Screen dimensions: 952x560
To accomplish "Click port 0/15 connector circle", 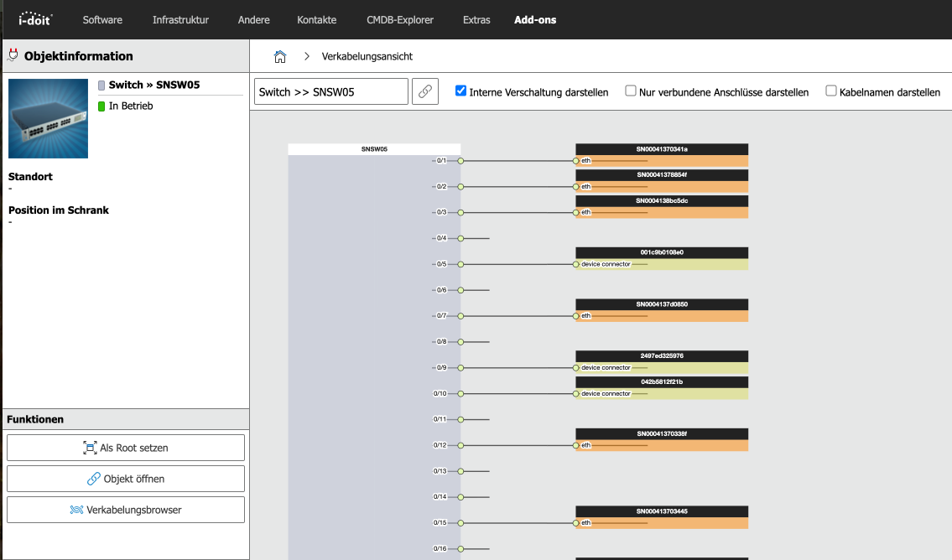I will [x=460, y=523].
